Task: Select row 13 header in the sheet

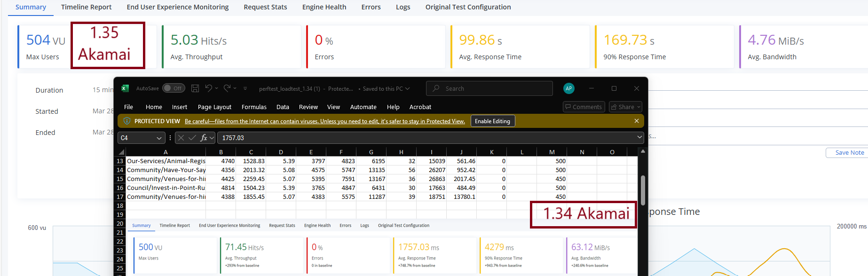Action: point(120,161)
